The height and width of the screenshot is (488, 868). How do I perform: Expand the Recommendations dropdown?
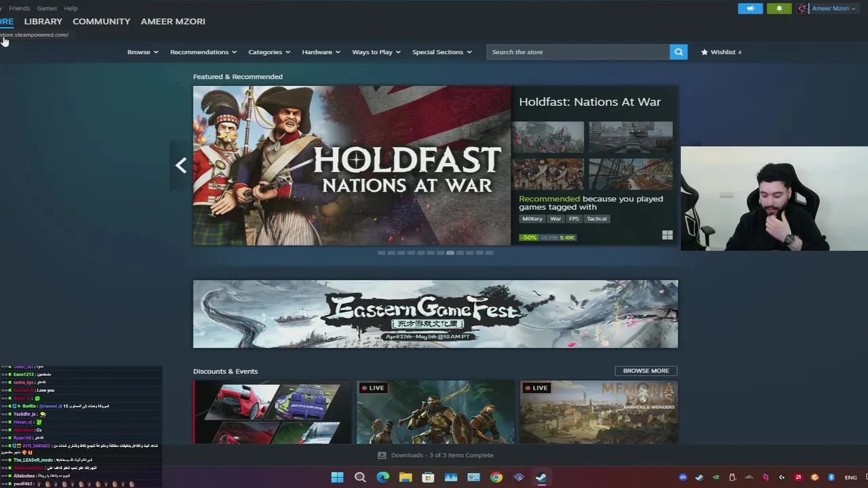(203, 52)
